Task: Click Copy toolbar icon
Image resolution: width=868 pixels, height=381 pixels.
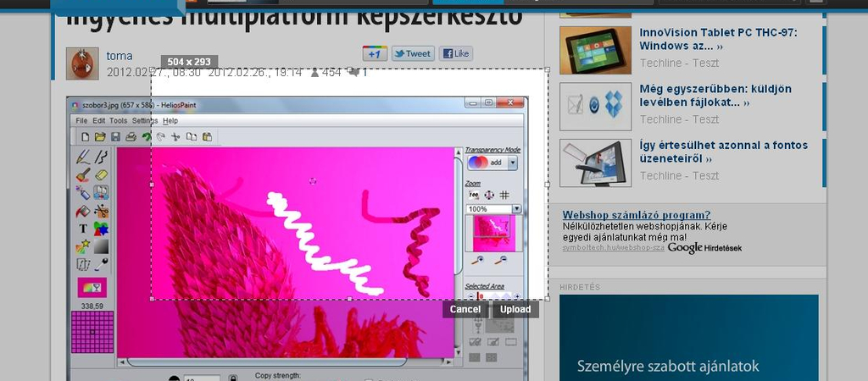Action: coord(192,136)
